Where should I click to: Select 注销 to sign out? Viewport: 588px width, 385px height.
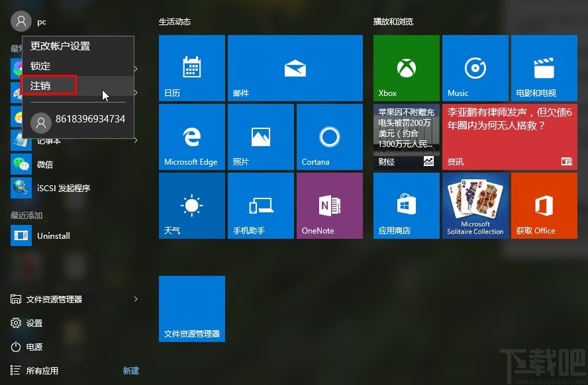coord(40,85)
